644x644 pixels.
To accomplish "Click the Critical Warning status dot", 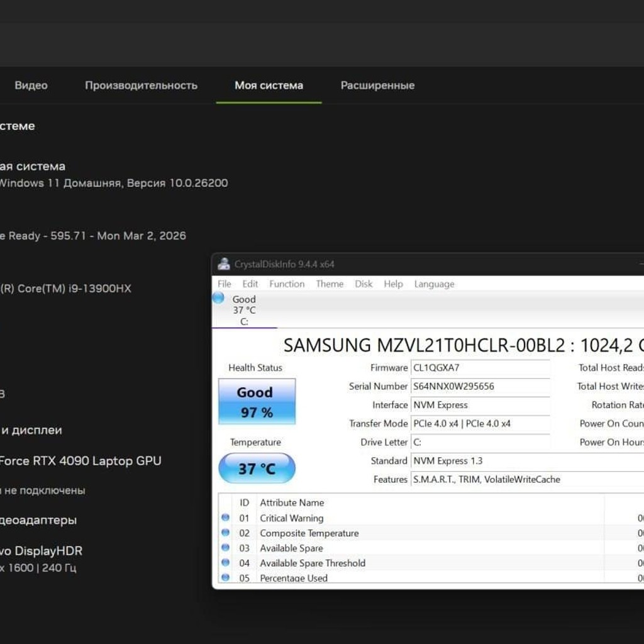I will pyautogui.click(x=226, y=518).
